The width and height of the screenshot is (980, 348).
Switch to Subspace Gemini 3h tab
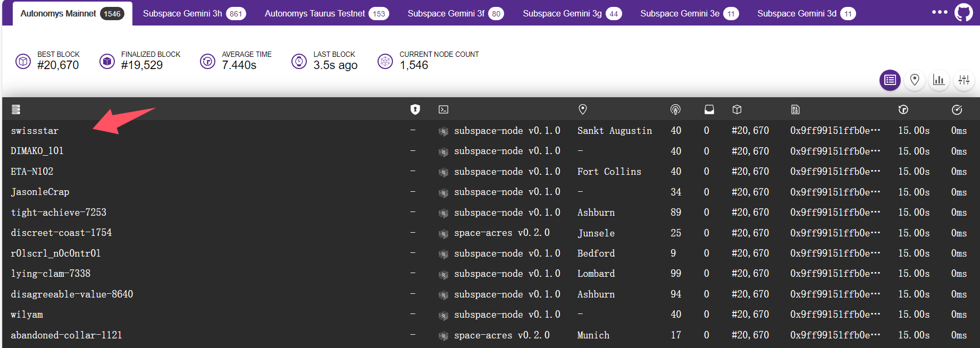[x=194, y=13]
